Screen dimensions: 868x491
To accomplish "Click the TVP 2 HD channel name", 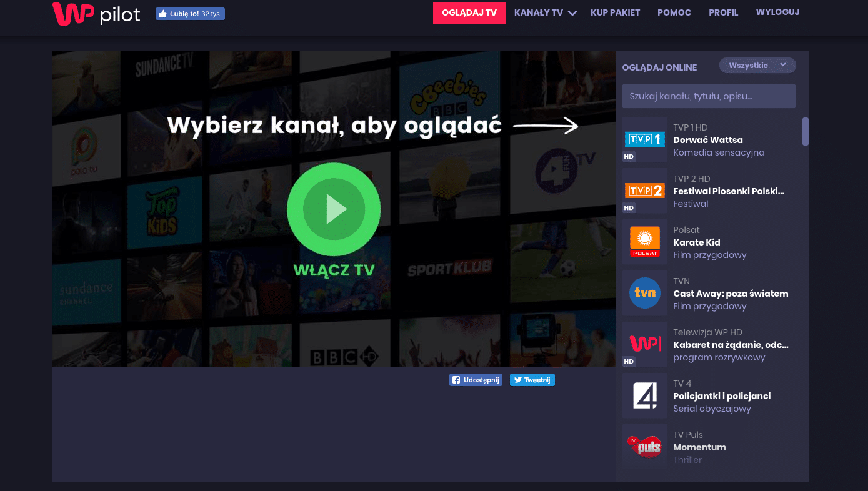I will coord(692,179).
